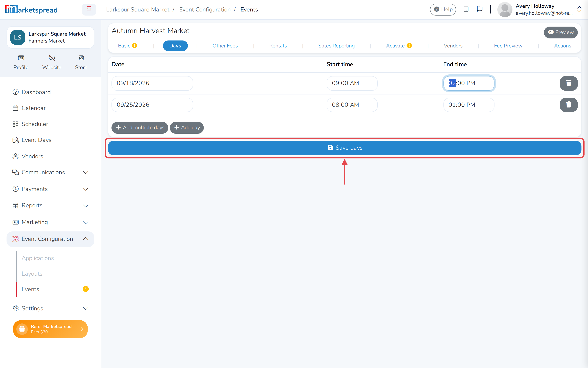Click the Save days button
This screenshot has width=588, height=368.
coord(345,148)
